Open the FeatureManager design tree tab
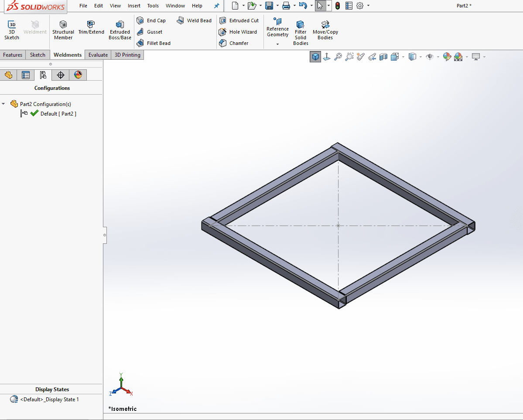523x420 pixels. pos(9,75)
